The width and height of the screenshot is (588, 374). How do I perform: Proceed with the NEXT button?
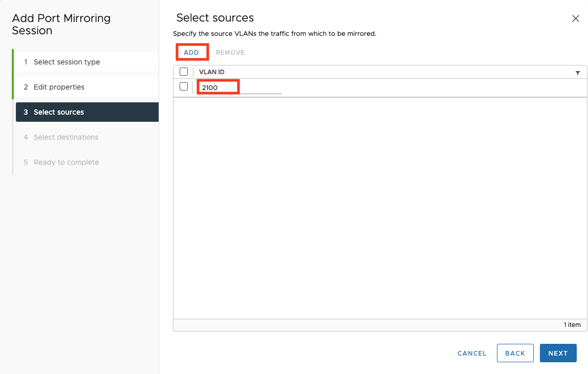coord(558,353)
